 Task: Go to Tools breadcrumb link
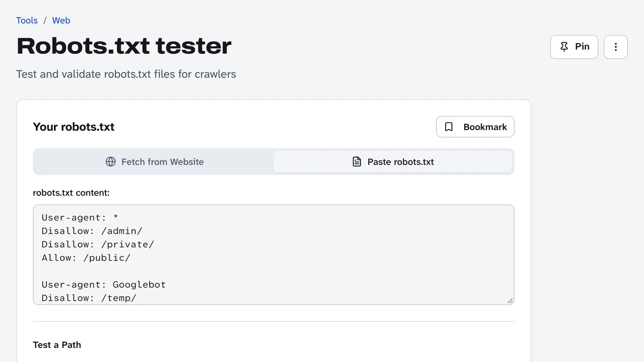tap(27, 21)
